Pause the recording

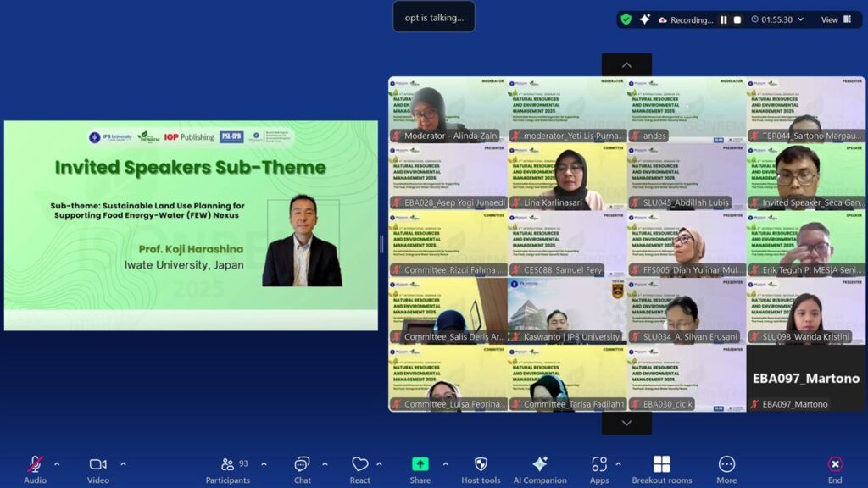point(724,19)
